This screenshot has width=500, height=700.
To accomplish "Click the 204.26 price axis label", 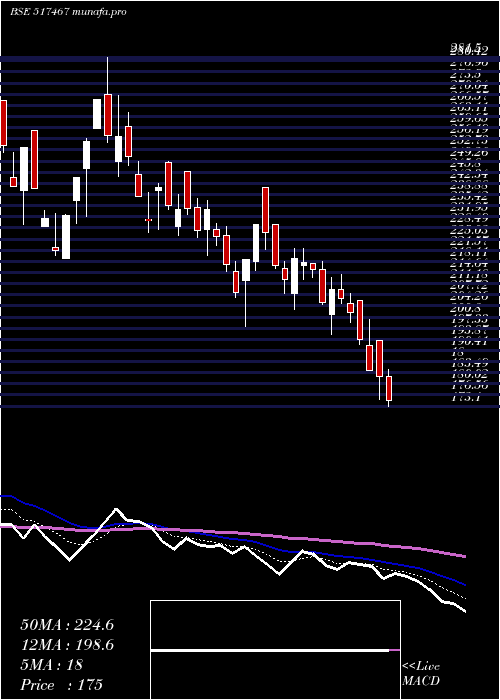I will 469,296.
